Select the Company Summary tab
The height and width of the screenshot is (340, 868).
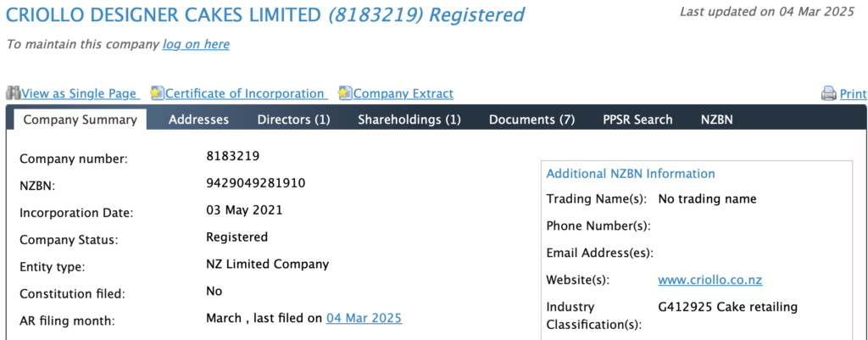click(80, 120)
